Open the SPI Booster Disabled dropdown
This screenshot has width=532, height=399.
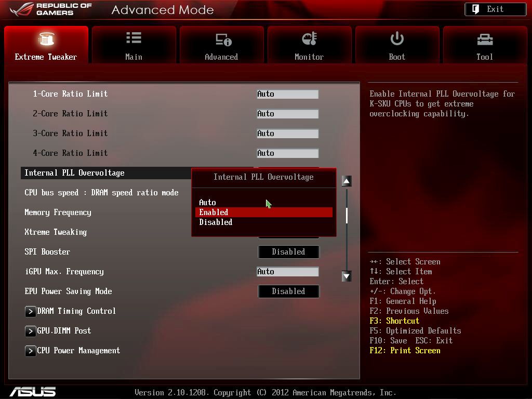(x=288, y=252)
